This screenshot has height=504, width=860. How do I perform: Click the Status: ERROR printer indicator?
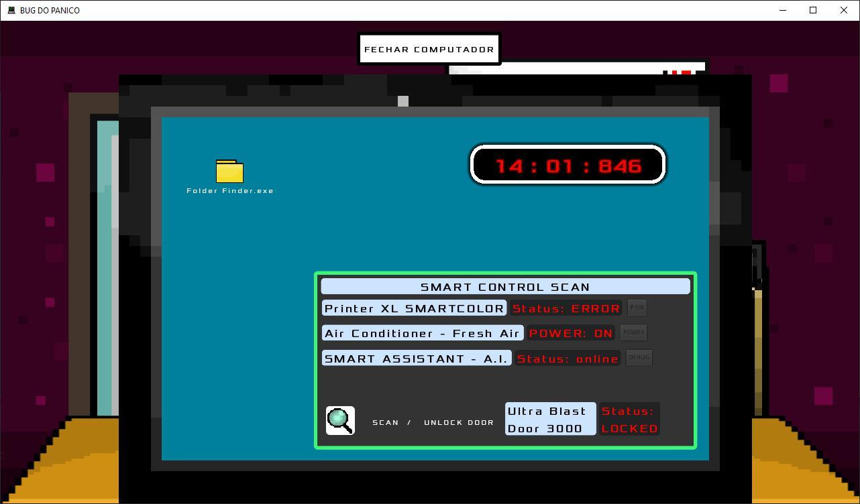tap(566, 308)
